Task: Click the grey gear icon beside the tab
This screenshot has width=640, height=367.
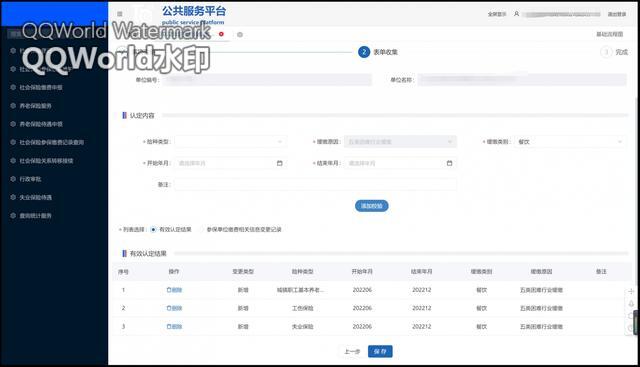Action: click(240, 35)
